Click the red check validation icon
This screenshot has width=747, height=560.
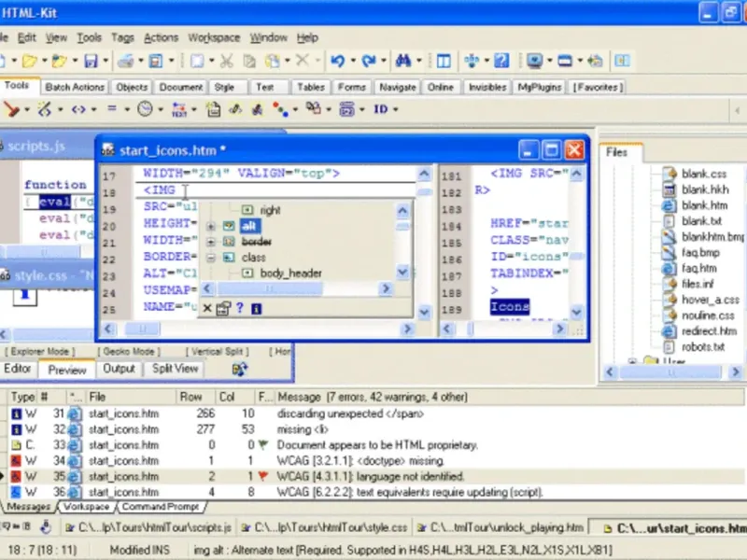click(11, 109)
